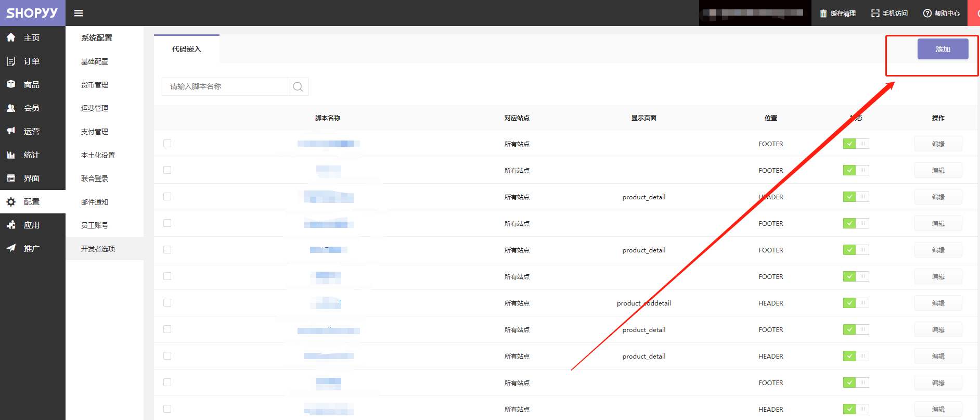Click the order list icon beside 订单
Image resolution: width=980 pixels, height=420 pixels.
coord(11,61)
